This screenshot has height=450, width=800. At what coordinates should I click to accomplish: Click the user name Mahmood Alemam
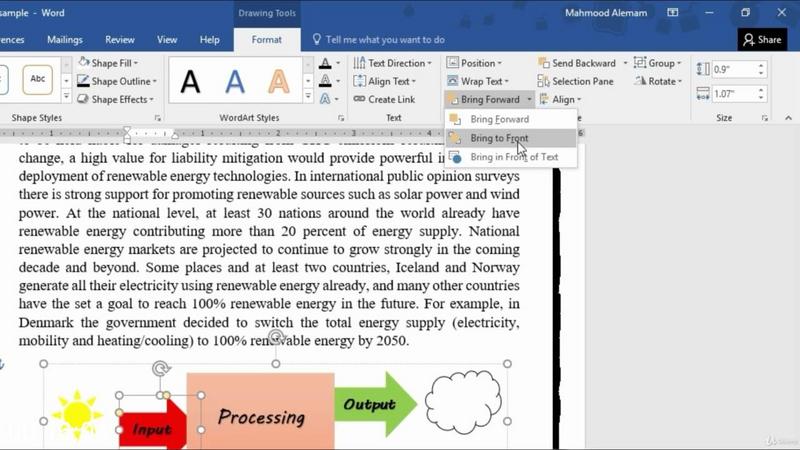(606, 13)
